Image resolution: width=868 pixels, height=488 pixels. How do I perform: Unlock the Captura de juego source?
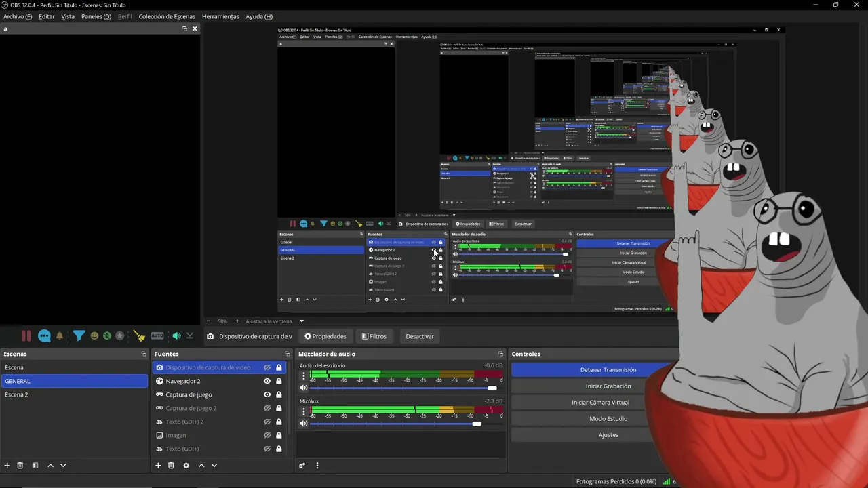coord(279,394)
